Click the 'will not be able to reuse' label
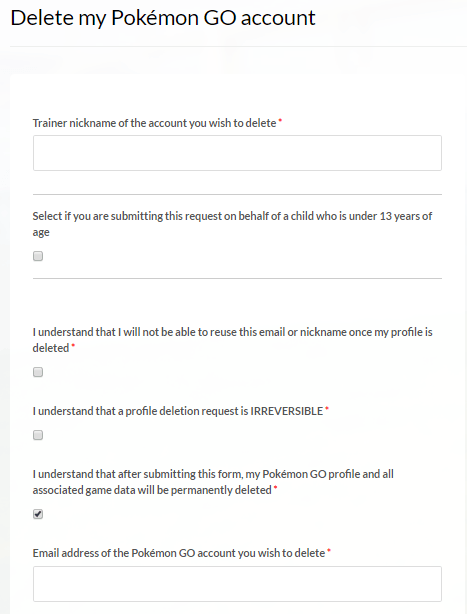467x614 pixels. [x=232, y=340]
